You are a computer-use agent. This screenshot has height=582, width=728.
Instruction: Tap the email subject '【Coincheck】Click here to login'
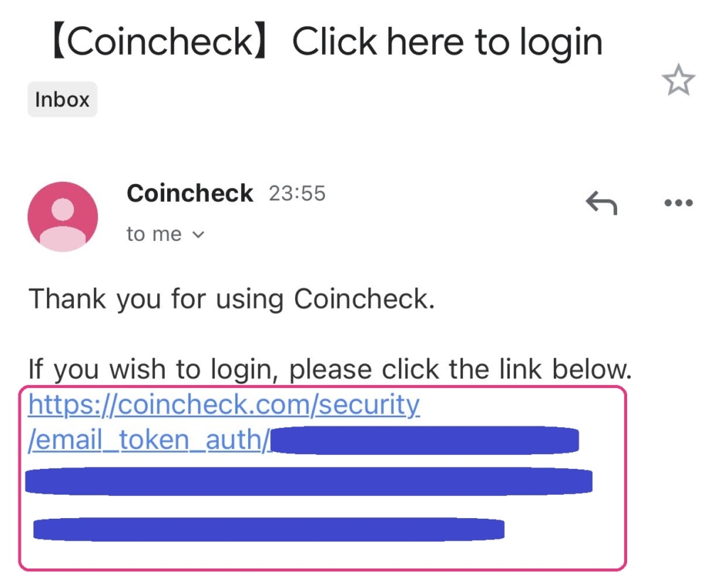tap(326, 42)
